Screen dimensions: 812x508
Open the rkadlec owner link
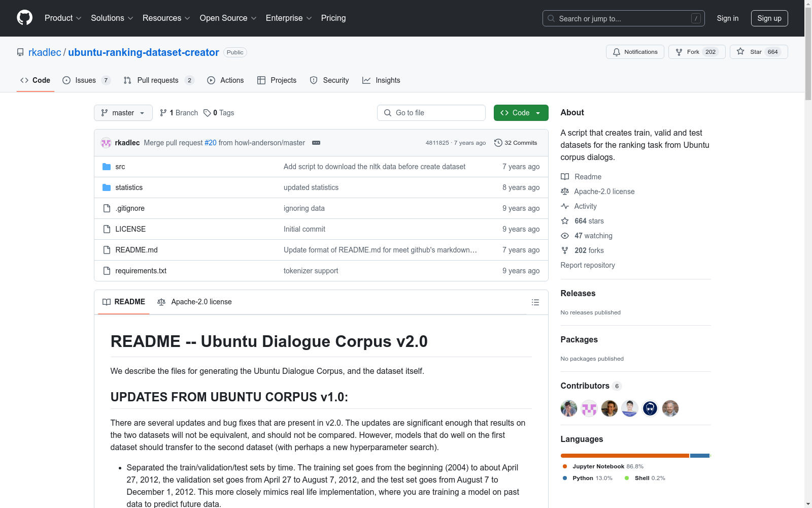coord(45,52)
